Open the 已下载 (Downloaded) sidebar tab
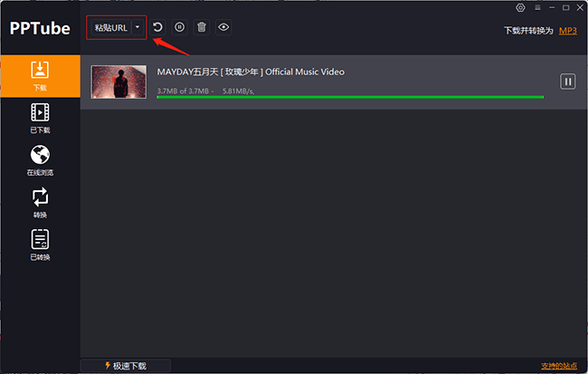The image size is (588, 374). tap(40, 119)
